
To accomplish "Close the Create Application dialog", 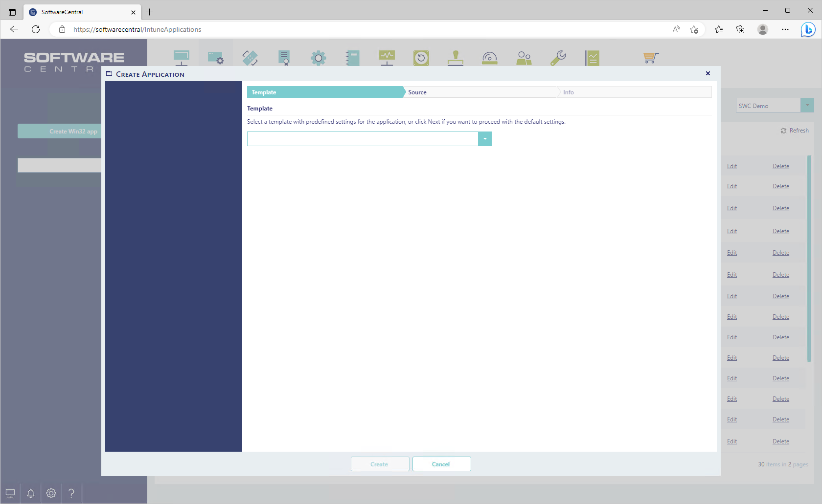I will tap(708, 73).
